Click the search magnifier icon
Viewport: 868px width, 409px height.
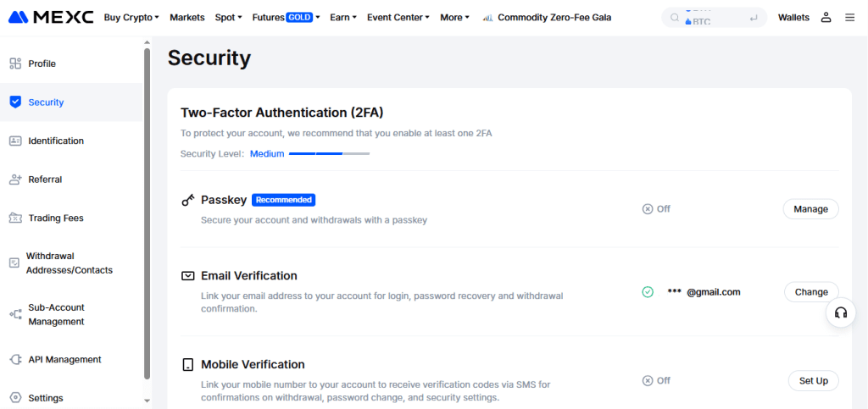(x=674, y=18)
